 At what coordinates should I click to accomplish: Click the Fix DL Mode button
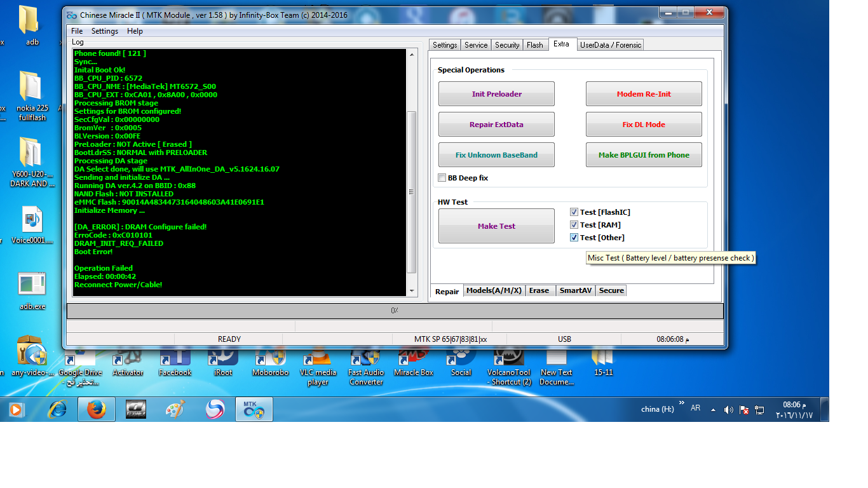tap(644, 125)
